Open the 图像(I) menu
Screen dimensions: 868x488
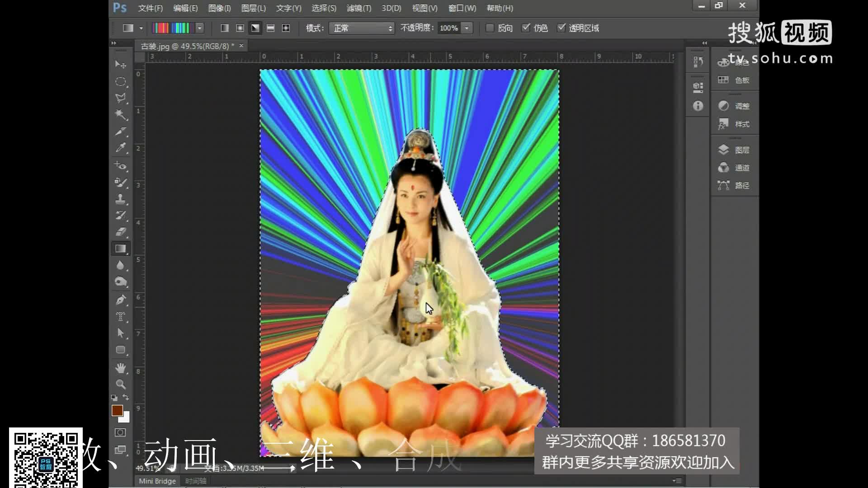click(x=219, y=8)
